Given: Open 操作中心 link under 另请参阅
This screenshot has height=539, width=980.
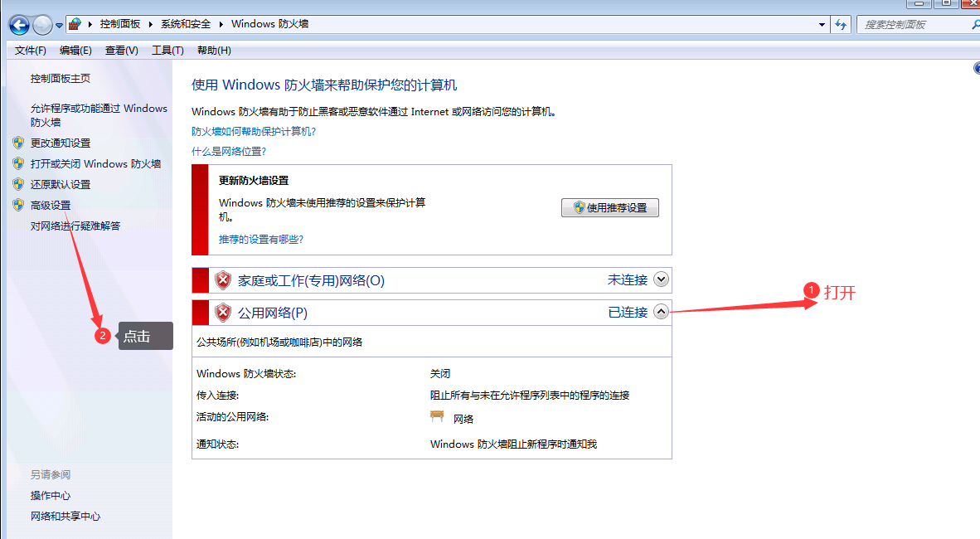Looking at the screenshot, I should click(x=51, y=495).
